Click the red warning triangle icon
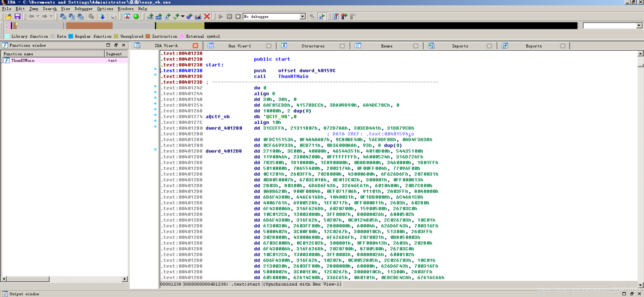The width and height of the screenshot is (644, 297). pyautogui.click(x=127, y=17)
